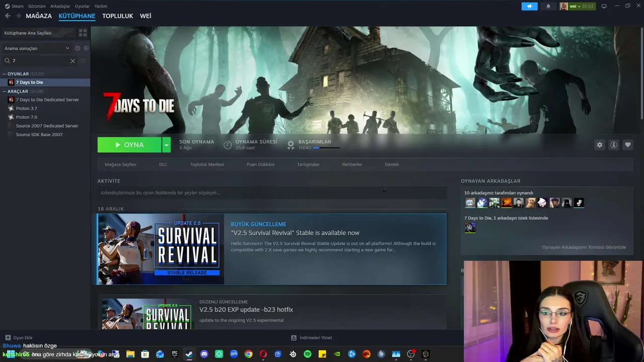Image resolution: width=644 pixels, height=362 pixels.
Task: Open the Rehberler link
Action: [x=352, y=164]
